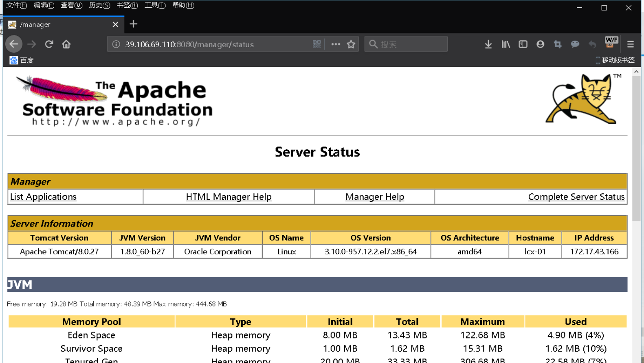Viewport: 644px width, 363px height.
Task: Open the 历史(S) menu
Action: point(99,5)
